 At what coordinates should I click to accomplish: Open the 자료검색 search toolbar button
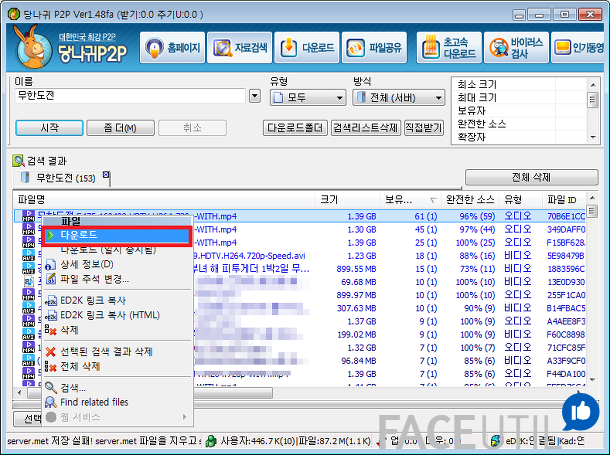pyautogui.click(x=239, y=48)
